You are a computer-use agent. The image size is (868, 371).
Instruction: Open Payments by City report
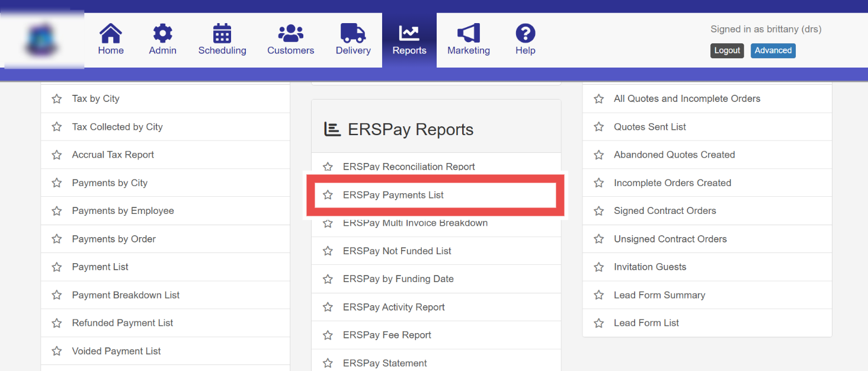tap(110, 183)
